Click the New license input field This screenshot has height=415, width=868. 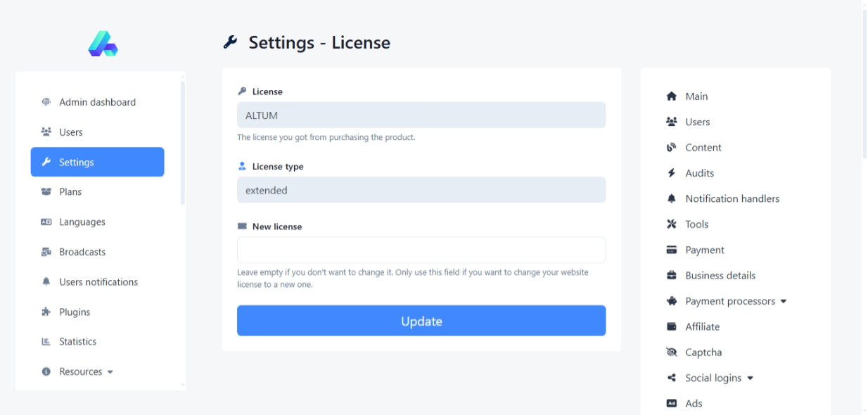coord(421,250)
